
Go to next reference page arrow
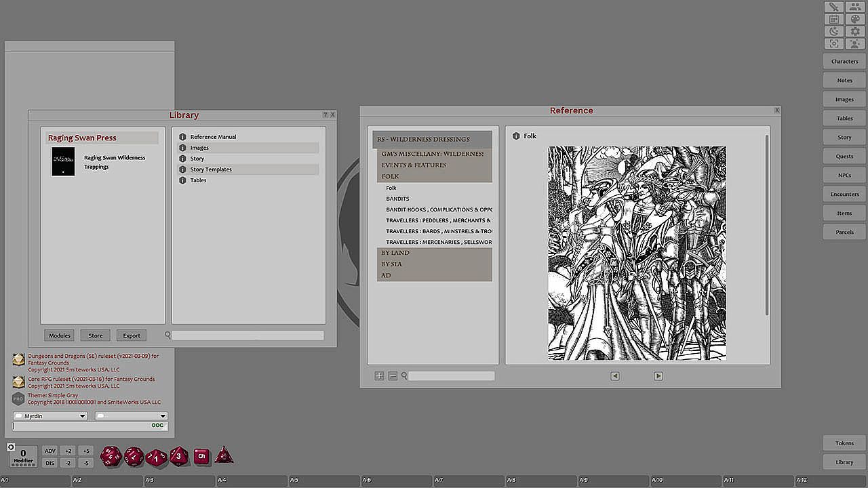point(658,376)
